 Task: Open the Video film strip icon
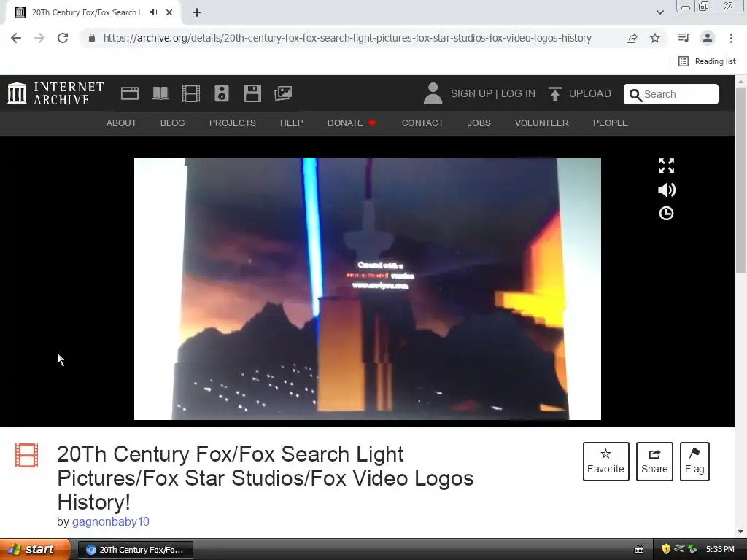(x=191, y=93)
